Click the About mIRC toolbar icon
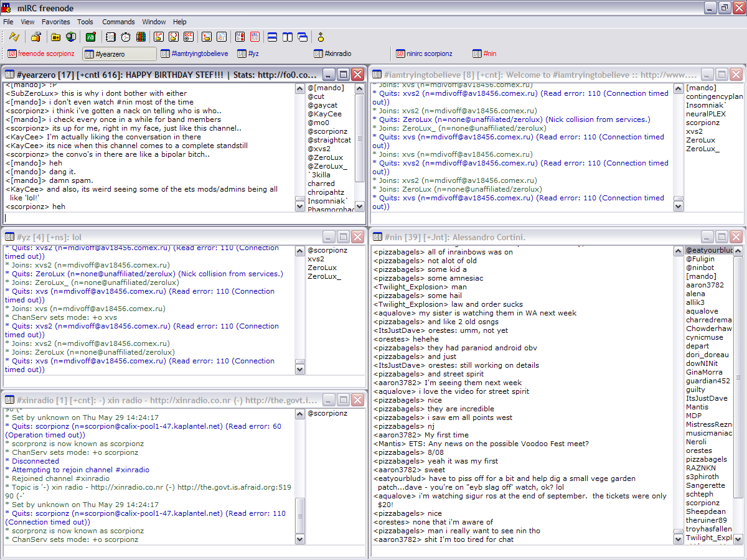The width and height of the screenshot is (747, 560). (321, 37)
